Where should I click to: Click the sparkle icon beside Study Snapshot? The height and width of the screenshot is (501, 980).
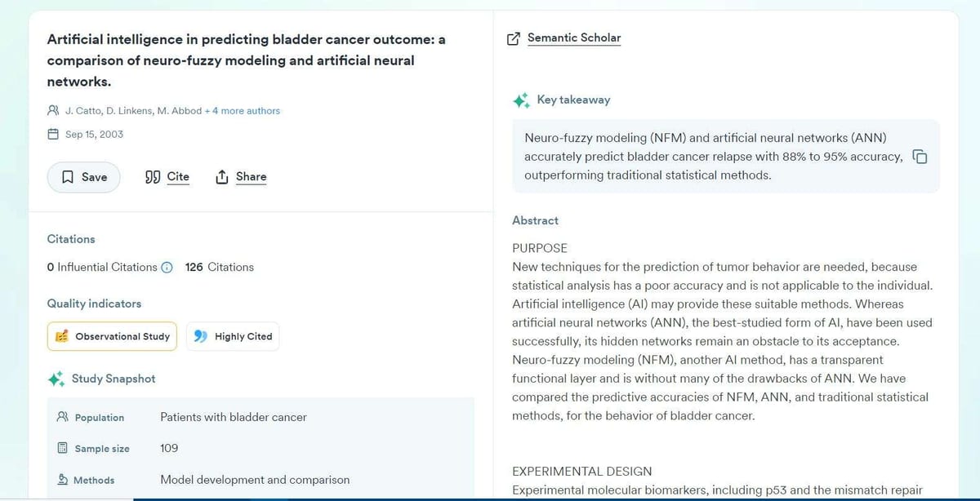(56, 379)
